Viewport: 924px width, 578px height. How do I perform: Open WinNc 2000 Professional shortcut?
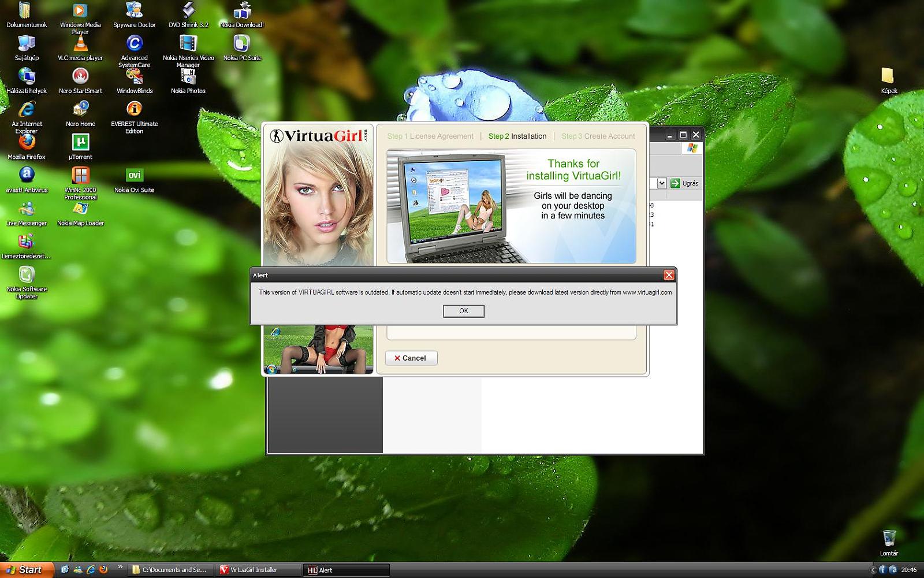80,183
